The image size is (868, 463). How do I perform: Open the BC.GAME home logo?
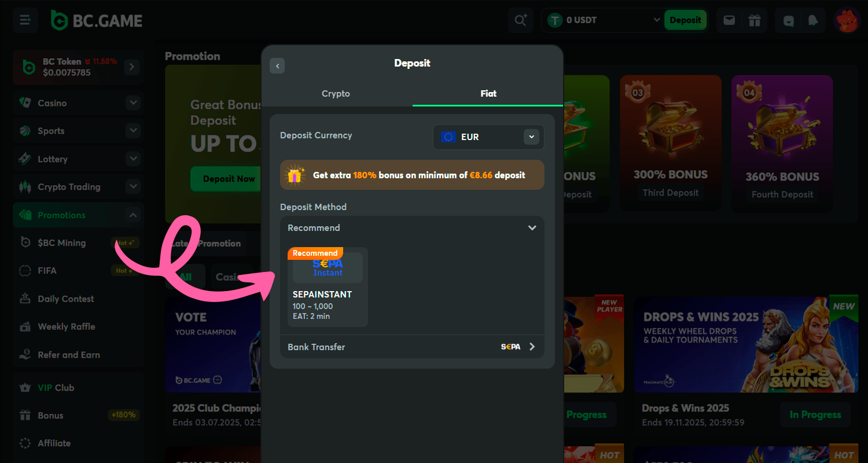(96, 21)
